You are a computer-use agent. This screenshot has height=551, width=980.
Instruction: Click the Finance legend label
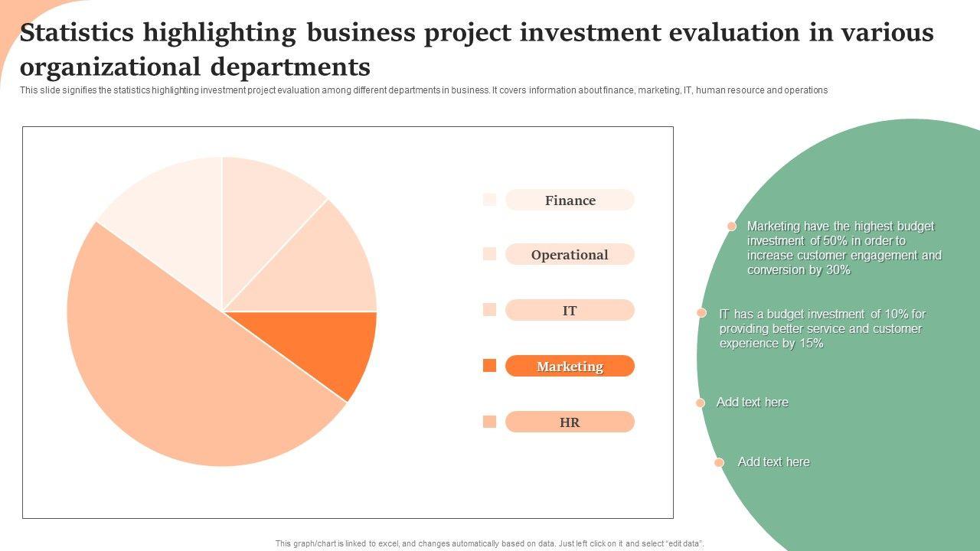click(x=570, y=201)
